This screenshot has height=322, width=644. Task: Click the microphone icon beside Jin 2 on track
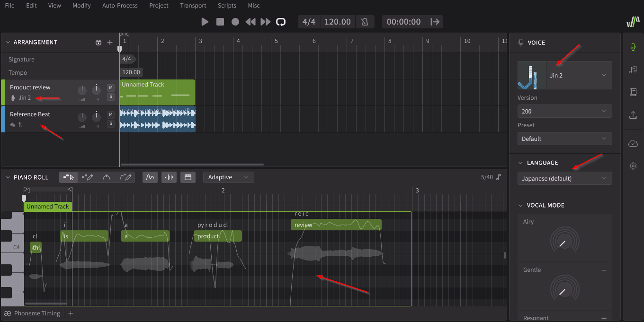(x=13, y=98)
